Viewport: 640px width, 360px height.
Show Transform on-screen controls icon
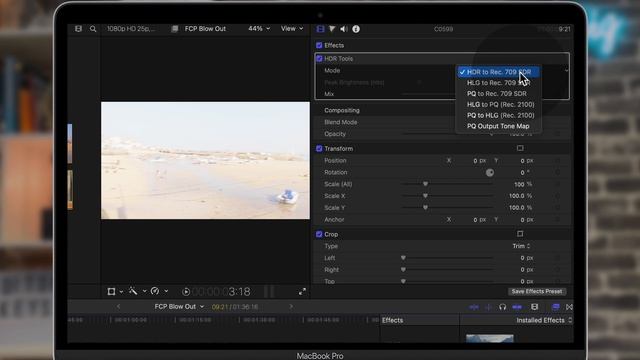coord(520,148)
